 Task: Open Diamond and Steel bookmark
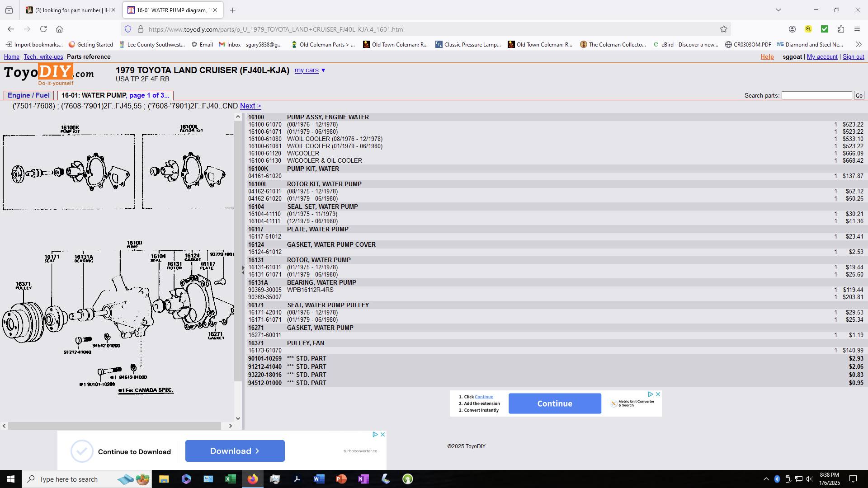[x=810, y=44]
